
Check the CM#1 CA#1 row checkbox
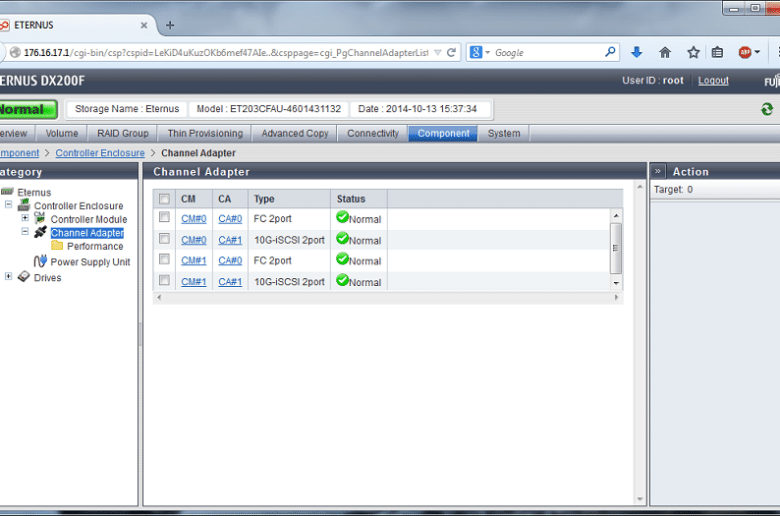coord(164,280)
